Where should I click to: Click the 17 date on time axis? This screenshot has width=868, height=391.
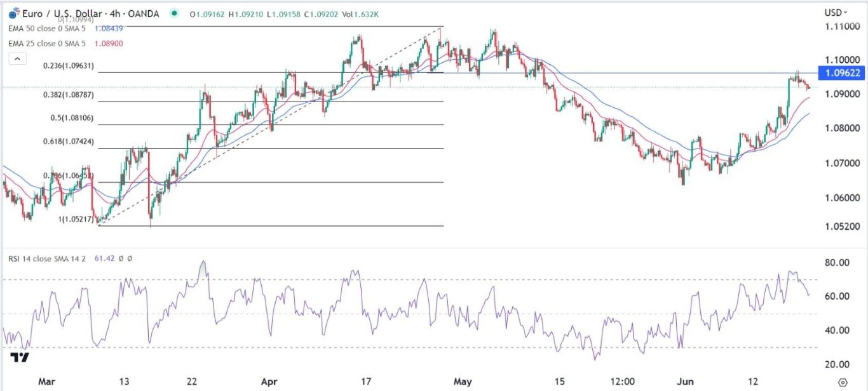pyautogui.click(x=366, y=381)
